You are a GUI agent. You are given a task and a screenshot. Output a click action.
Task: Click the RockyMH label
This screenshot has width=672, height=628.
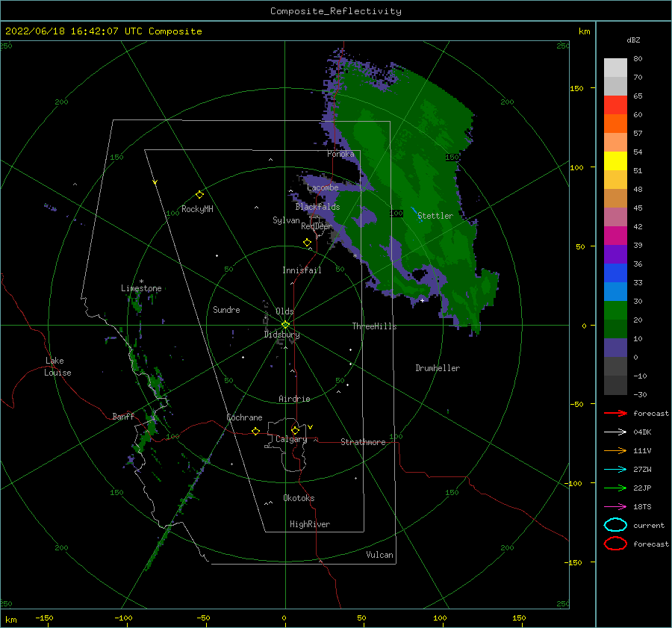197,209
